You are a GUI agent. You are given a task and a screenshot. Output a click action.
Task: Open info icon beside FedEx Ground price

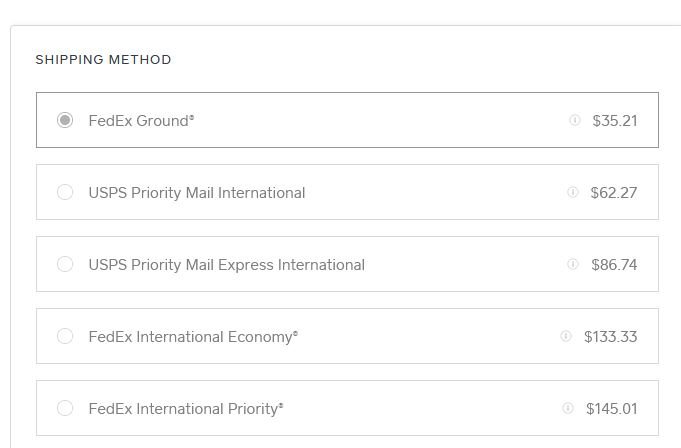575,120
